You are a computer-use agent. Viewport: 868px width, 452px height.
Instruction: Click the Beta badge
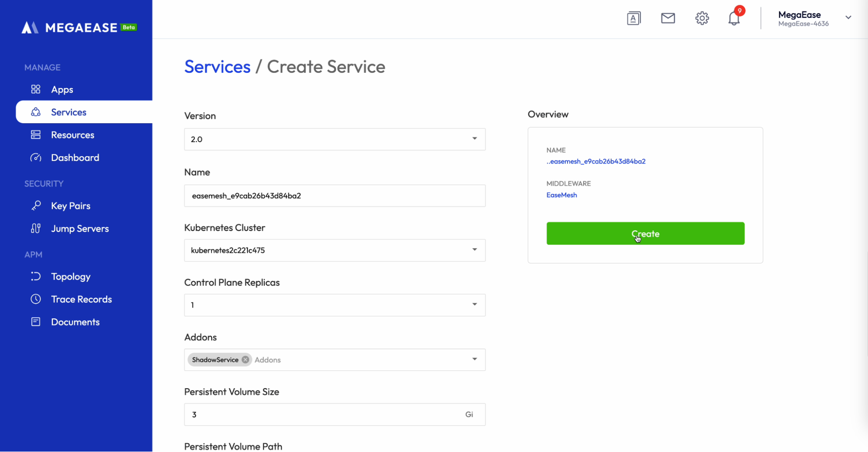[x=129, y=27]
